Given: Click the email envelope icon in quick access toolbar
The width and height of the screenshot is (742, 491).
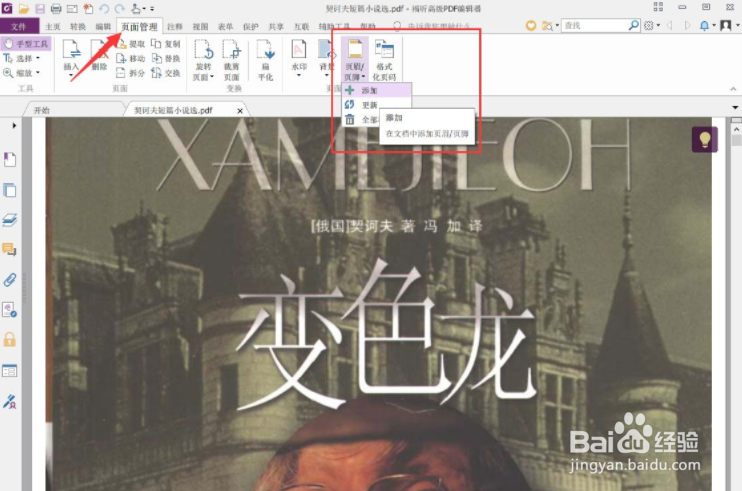Looking at the screenshot, I should pos(72,9).
